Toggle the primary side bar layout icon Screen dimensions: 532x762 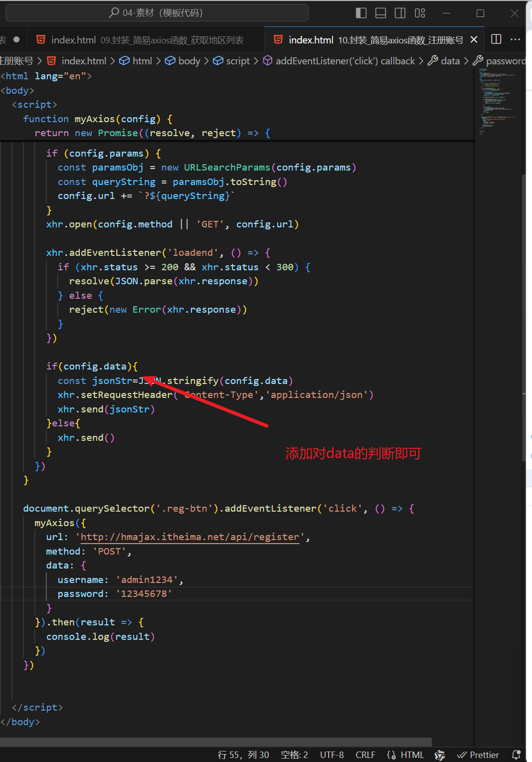361,13
